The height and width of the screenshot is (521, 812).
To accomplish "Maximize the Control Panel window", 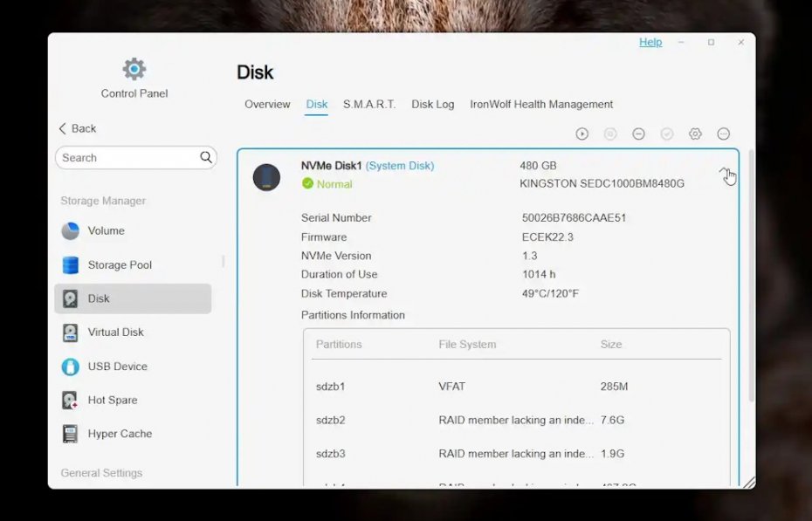I will [711, 43].
